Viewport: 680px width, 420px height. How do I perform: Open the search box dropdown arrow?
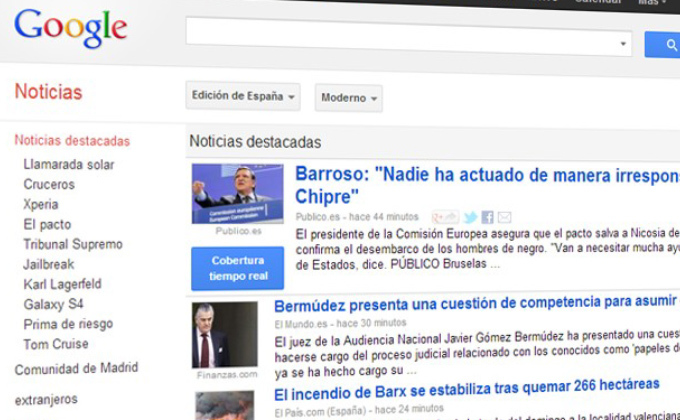tap(623, 43)
